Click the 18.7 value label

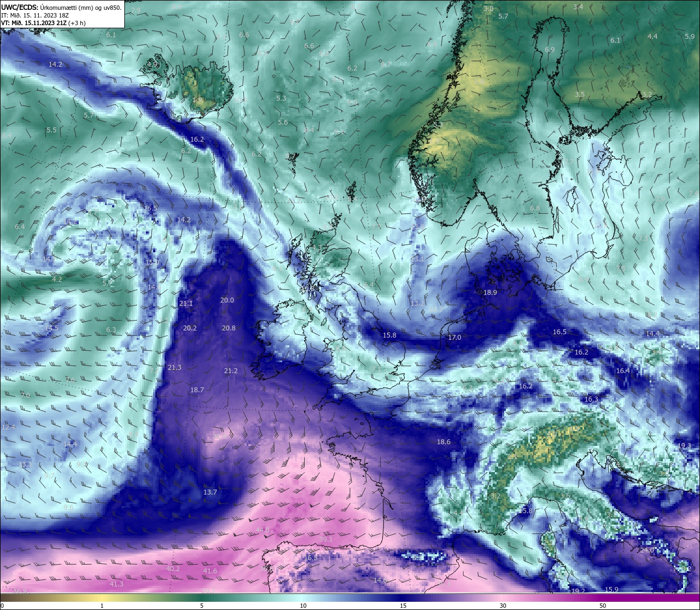[197, 390]
